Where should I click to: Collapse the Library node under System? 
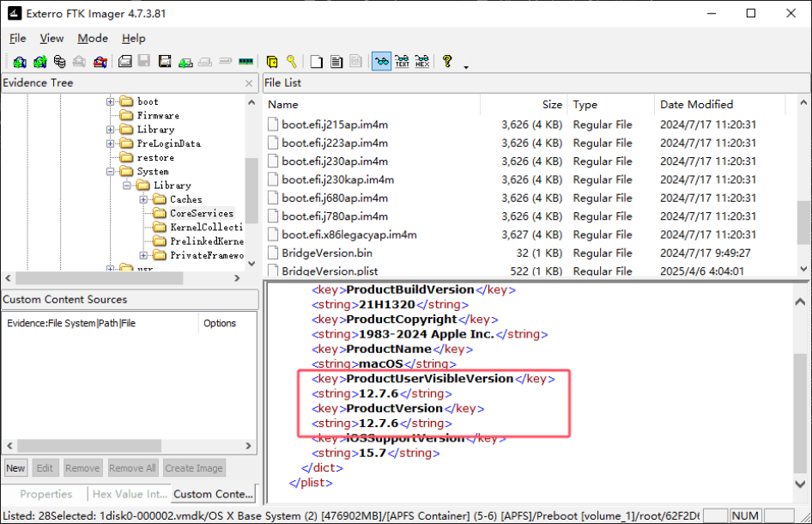tap(127, 186)
